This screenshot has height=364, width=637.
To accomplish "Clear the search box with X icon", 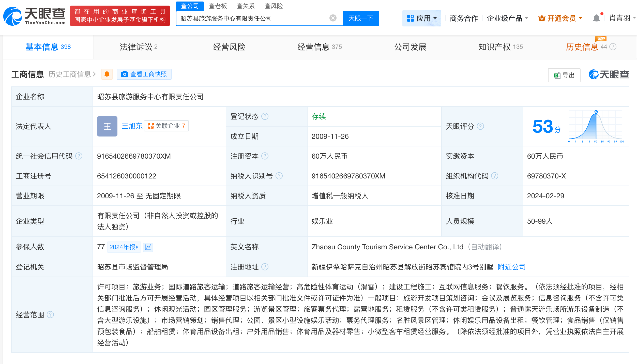I will click(333, 18).
